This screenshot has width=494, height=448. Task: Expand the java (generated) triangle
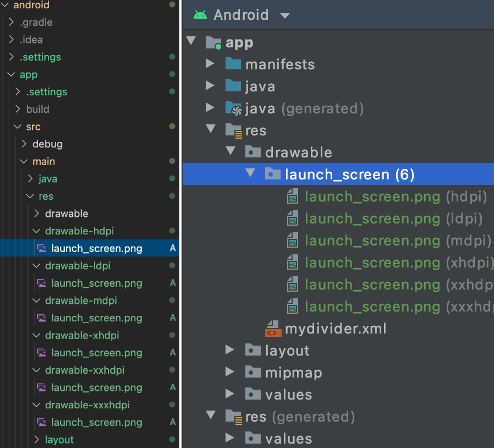pyautogui.click(x=210, y=107)
